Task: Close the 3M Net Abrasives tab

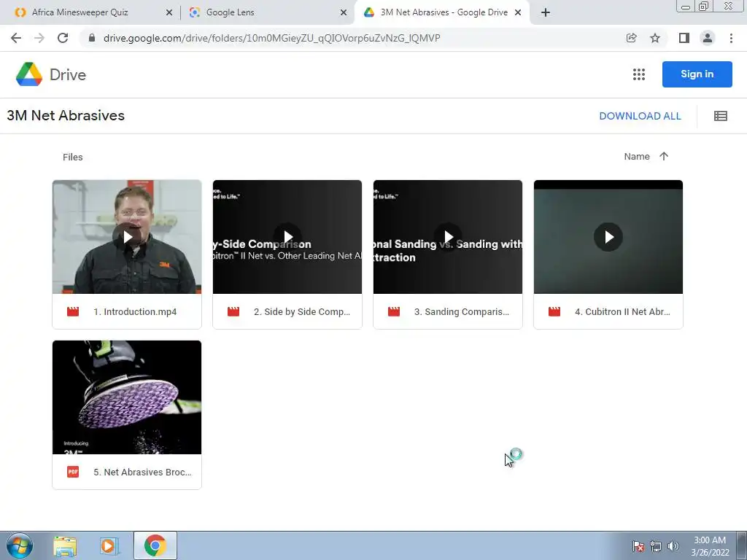Action: click(x=518, y=13)
